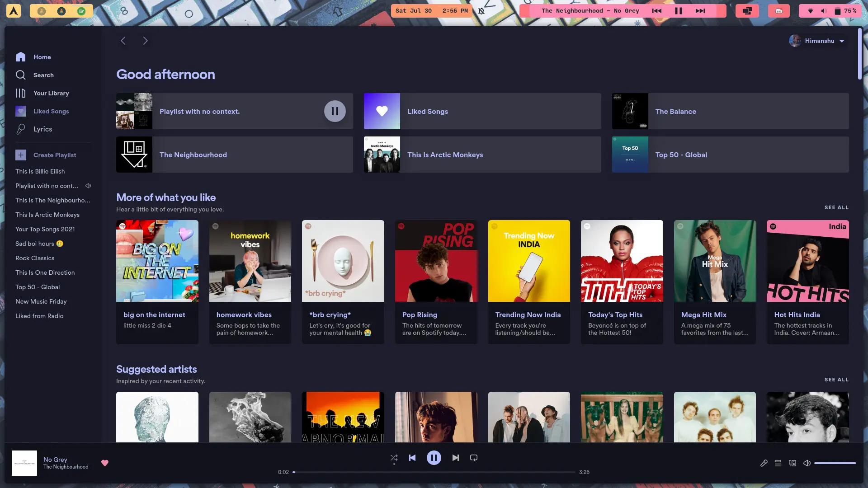This screenshot has height=488, width=868.
Task: Go to previous track in player bar
Action: pyautogui.click(x=412, y=458)
